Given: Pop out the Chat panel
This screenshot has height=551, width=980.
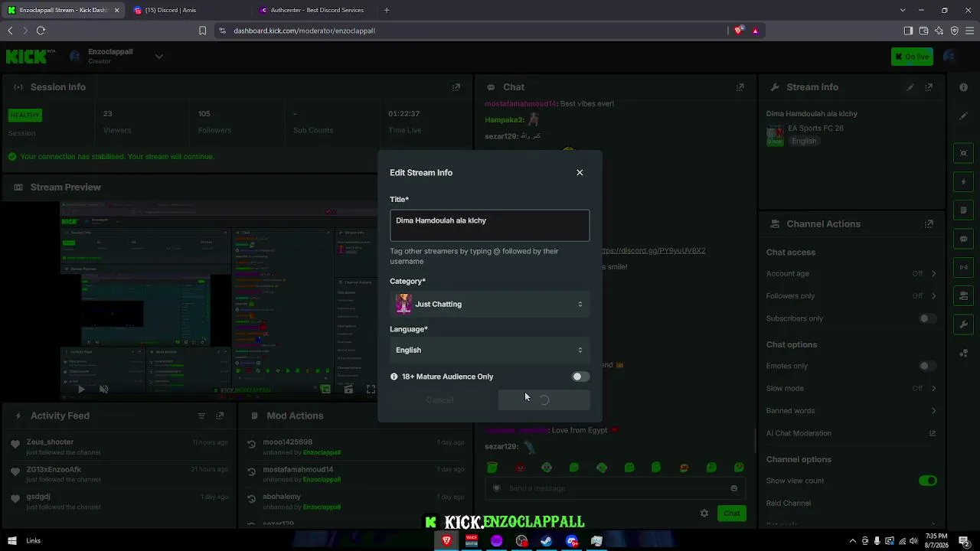Looking at the screenshot, I should [x=740, y=87].
